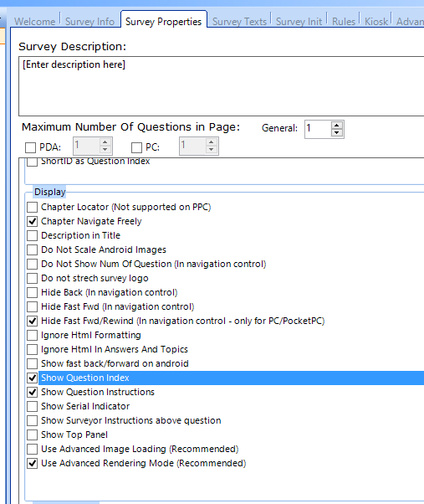Click the PC spinner down arrow
The width and height of the screenshot is (424, 504).
coord(211,150)
